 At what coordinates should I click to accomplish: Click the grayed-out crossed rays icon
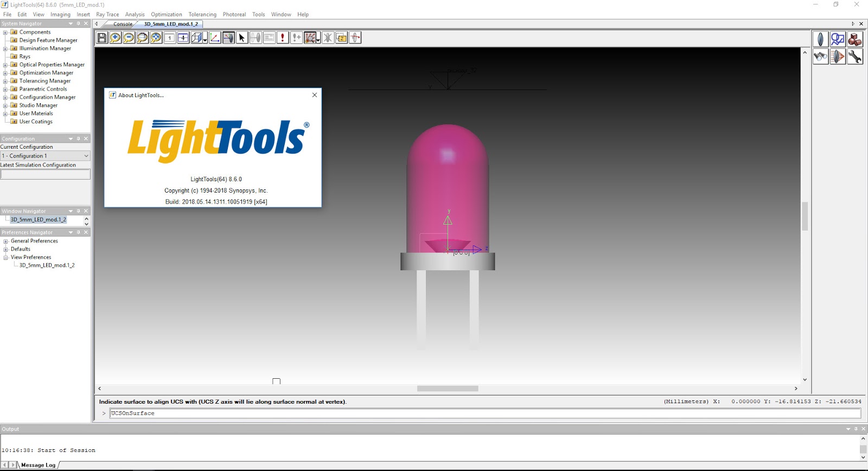pyautogui.click(x=328, y=37)
